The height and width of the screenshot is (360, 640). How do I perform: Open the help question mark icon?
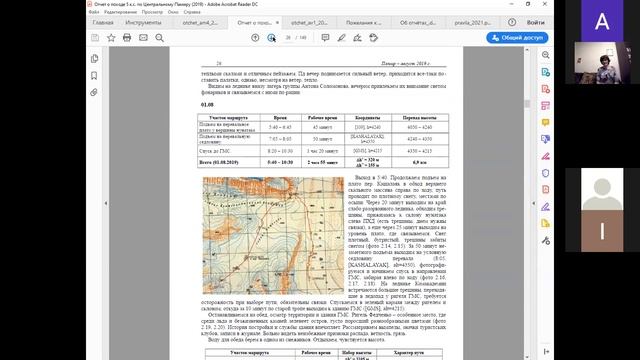512,22
